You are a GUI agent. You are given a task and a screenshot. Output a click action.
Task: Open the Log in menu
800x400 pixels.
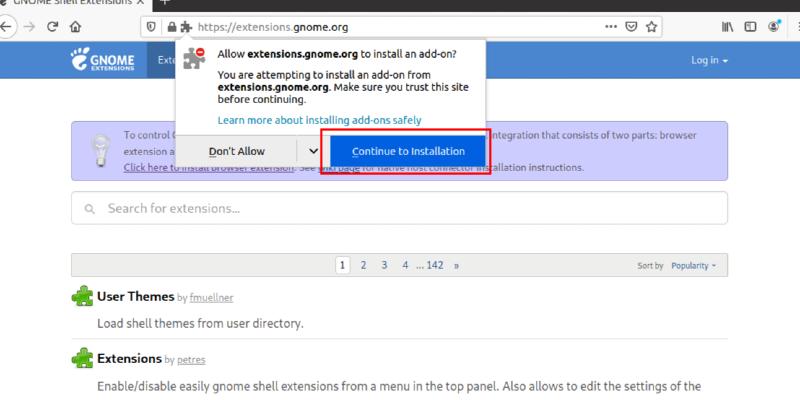[709, 61]
